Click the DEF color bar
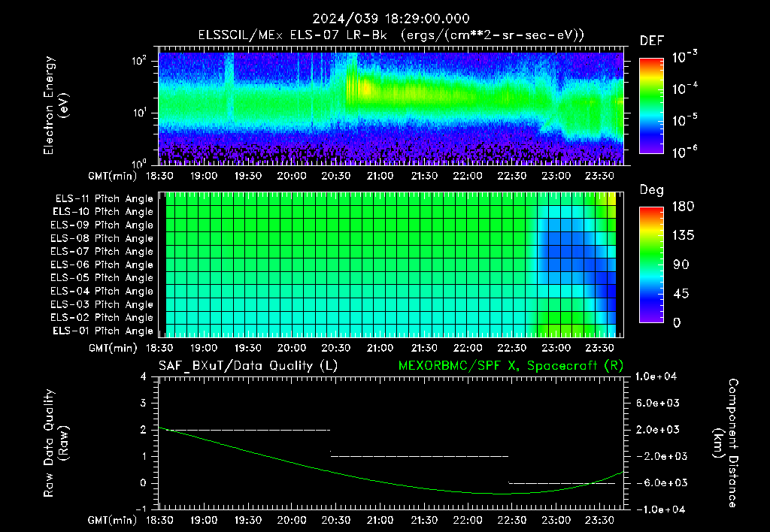Image resolution: width=770 pixels, height=532 pixels. 651,106
